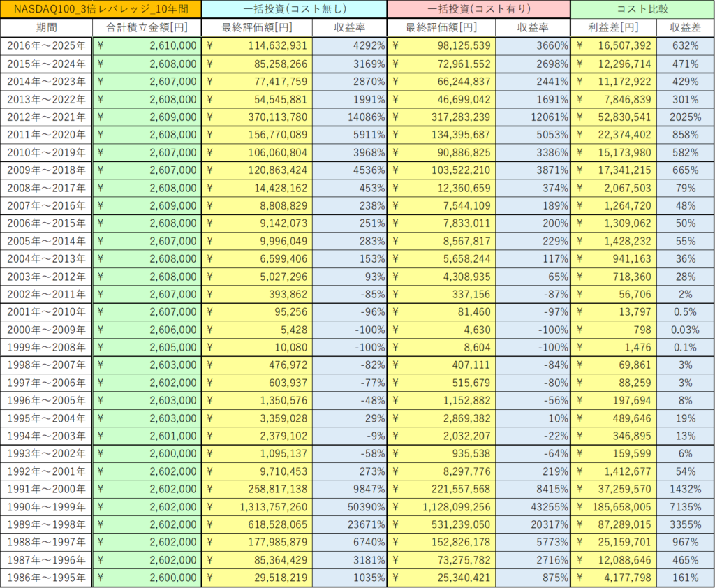Click the NASDAQ100_3倍レバレッジ_10年間 title cell
Viewport: 715px width, 588px height.
pyautogui.click(x=101, y=9)
